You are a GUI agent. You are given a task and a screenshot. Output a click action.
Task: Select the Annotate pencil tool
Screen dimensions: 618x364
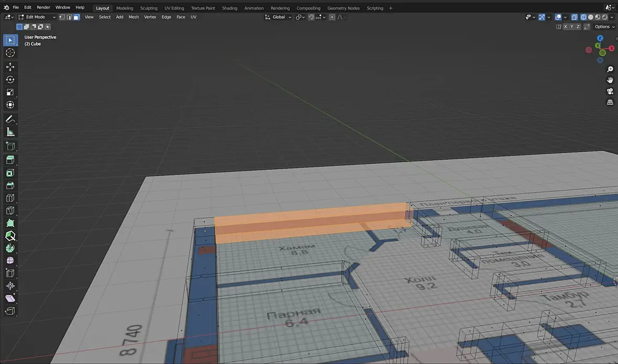coord(10,119)
